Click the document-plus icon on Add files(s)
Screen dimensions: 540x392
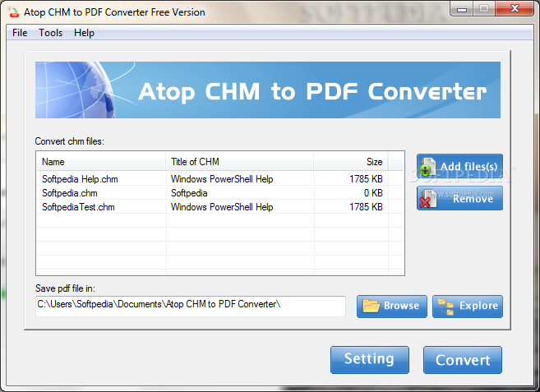[x=427, y=167]
